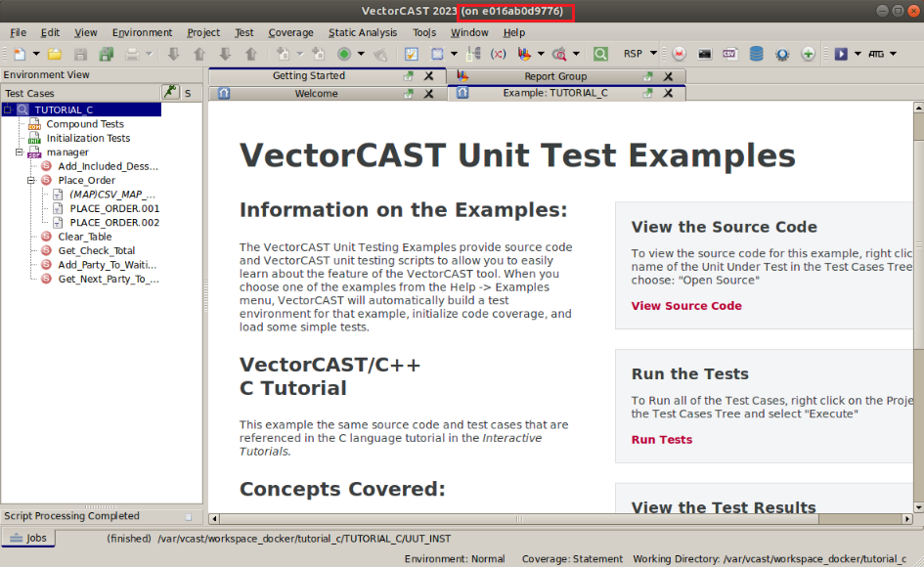Select Initialization Tests in the tree
Screen dimensions: 924x567
[88, 138]
